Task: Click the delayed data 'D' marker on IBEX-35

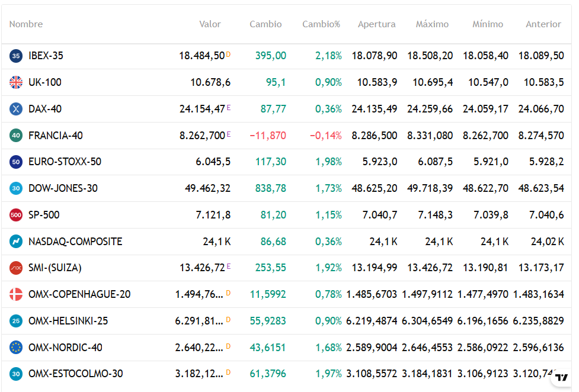Action: point(228,54)
